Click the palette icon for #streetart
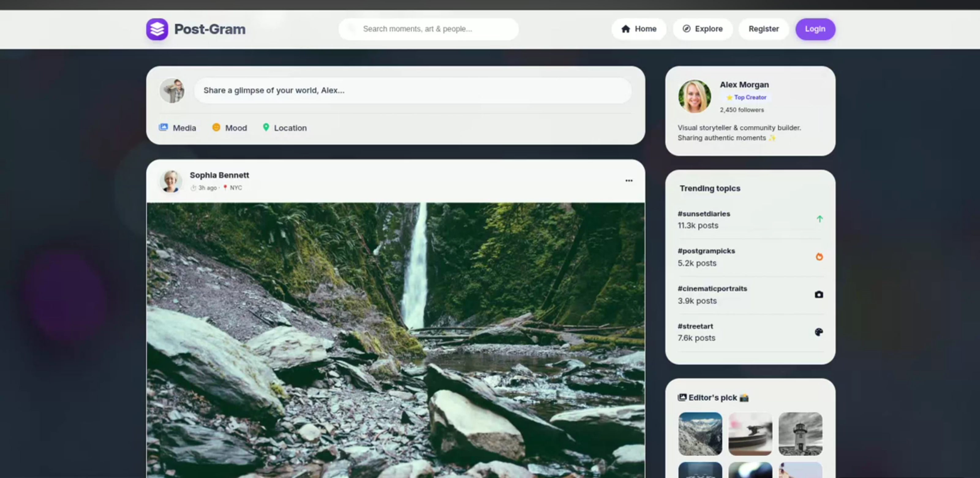This screenshot has width=980, height=478. (819, 332)
